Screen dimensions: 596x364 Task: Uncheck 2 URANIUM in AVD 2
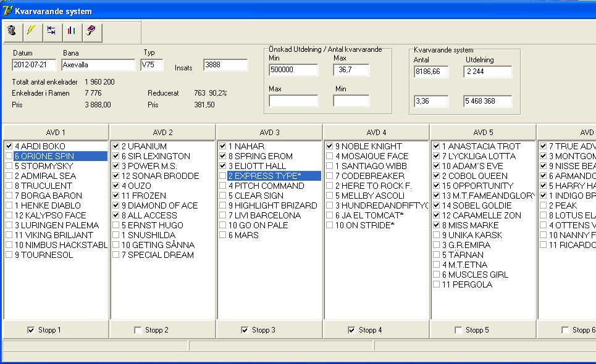[x=116, y=146]
